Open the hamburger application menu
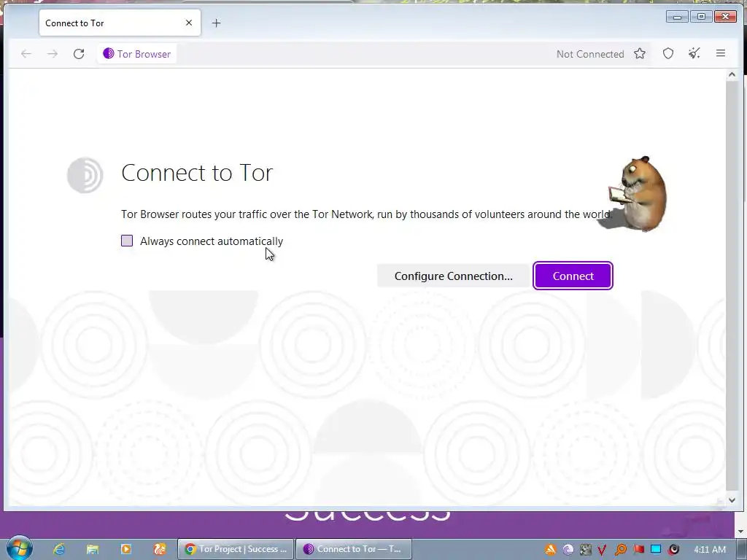The image size is (747, 560). point(720,53)
